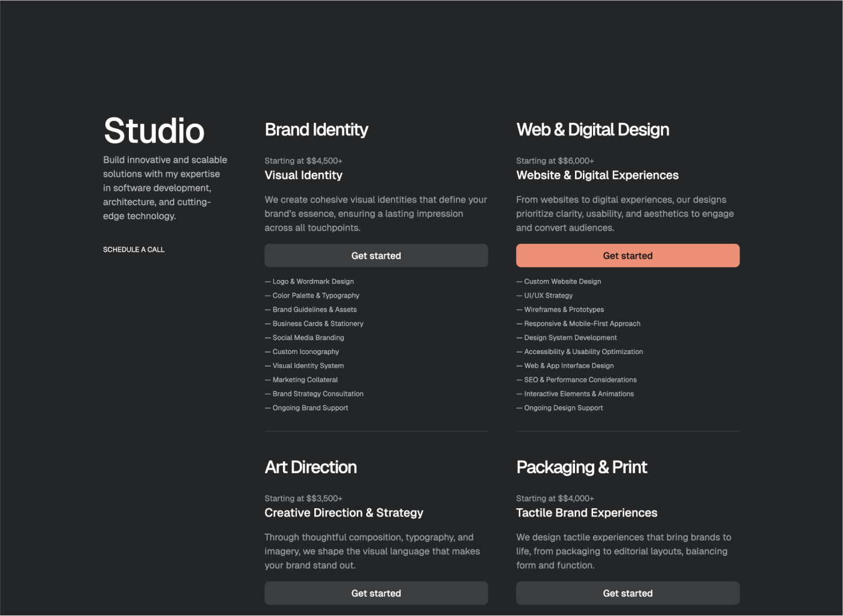Click the Visual Identity subtitle

[303, 175]
